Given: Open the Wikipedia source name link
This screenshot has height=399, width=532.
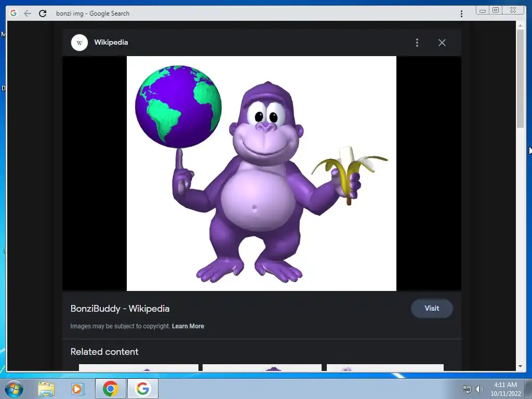Looking at the screenshot, I should coord(111,43).
